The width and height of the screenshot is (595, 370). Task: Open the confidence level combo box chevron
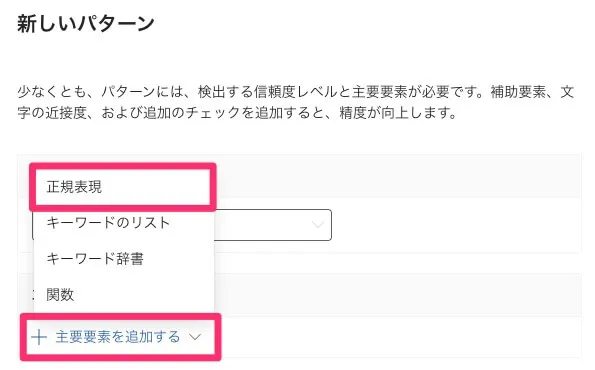pos(317,224)
